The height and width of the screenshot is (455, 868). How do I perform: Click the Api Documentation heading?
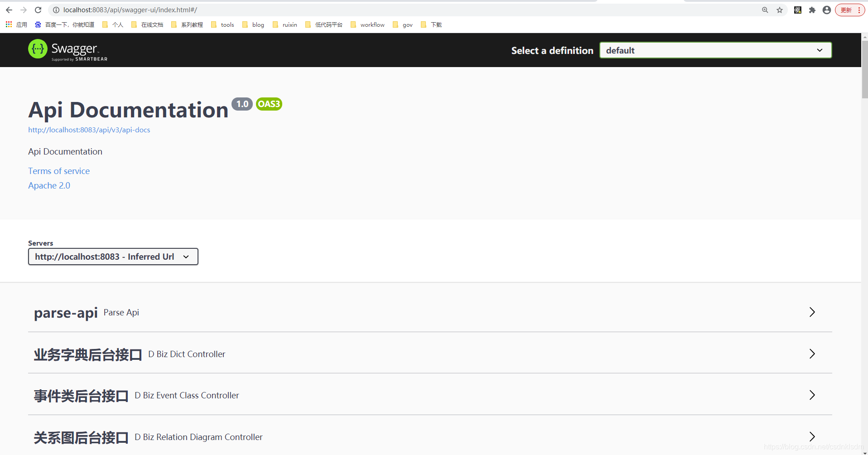[x=128, y=110]
